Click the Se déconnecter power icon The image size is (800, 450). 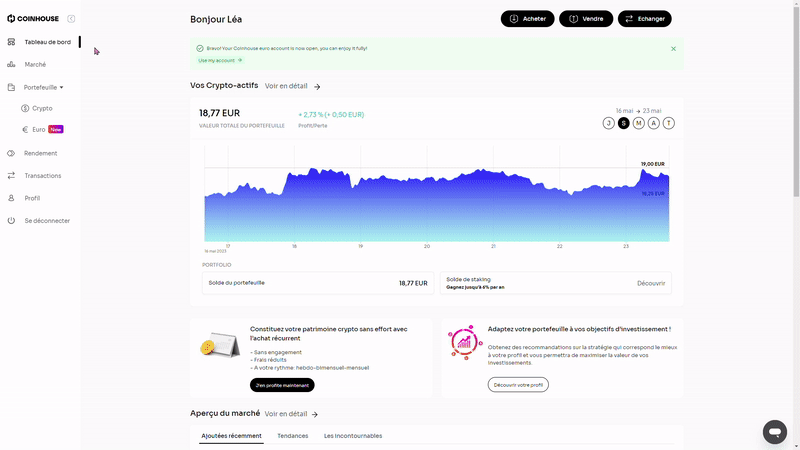pos(11,220)
